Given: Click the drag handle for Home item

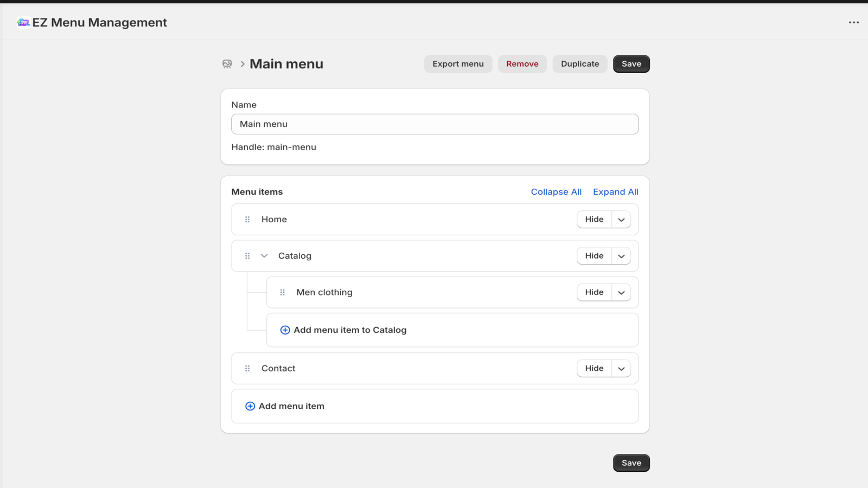Looking at the screenshot, I should (x=247, y=220).
